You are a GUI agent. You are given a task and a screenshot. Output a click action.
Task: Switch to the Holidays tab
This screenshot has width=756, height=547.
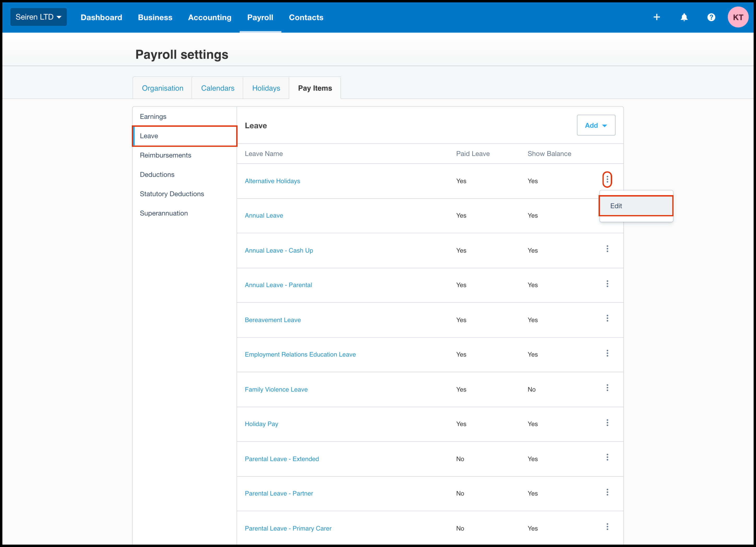[266, 88]
